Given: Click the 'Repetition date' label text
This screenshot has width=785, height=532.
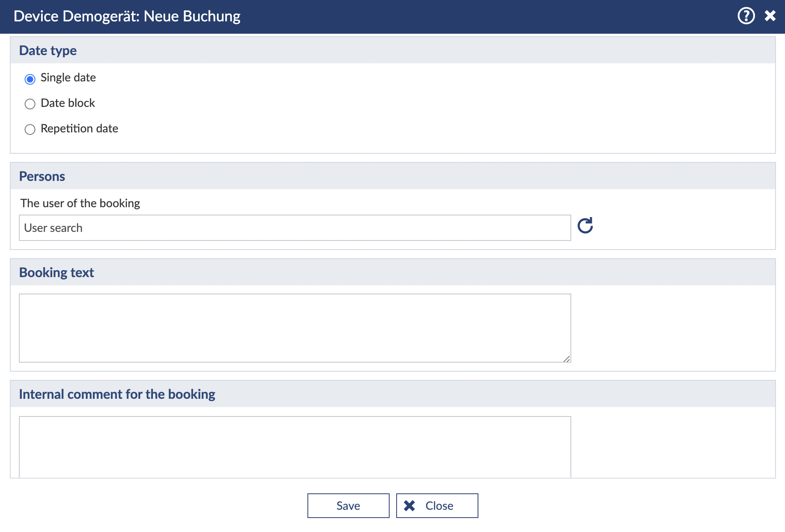Looking at the screenshot, I should (x=79, y=129).
